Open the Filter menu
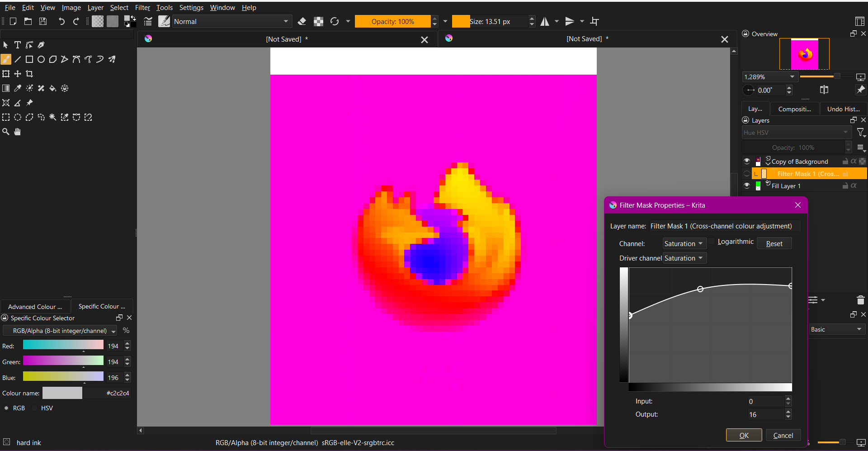The width and height of the screenshot is (868, 451). pos(142,8)
